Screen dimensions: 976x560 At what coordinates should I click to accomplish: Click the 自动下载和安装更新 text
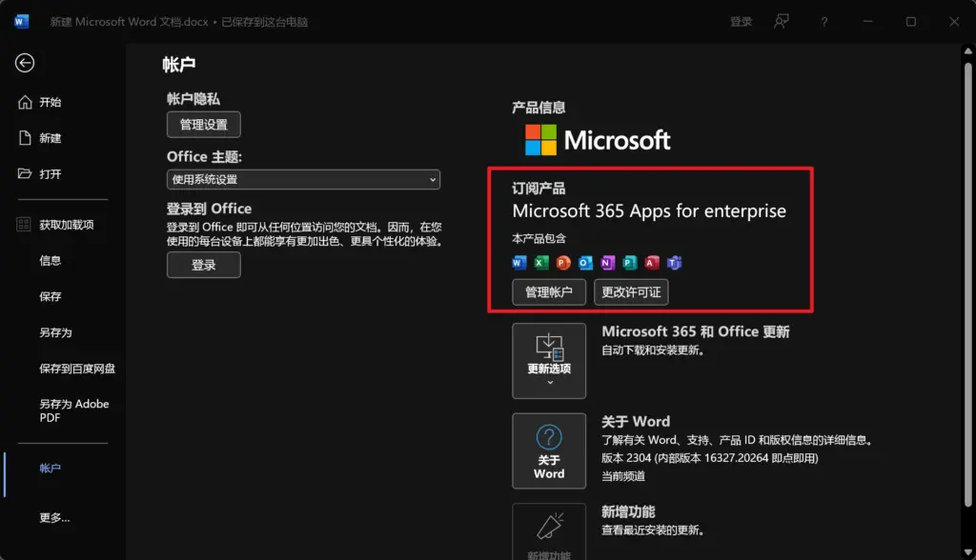coord(653,350)
